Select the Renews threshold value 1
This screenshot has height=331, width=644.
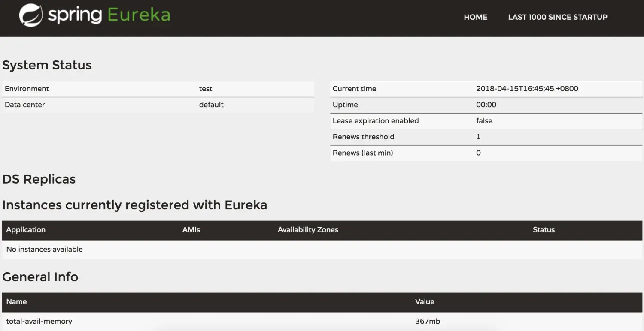tap(478, 137)
